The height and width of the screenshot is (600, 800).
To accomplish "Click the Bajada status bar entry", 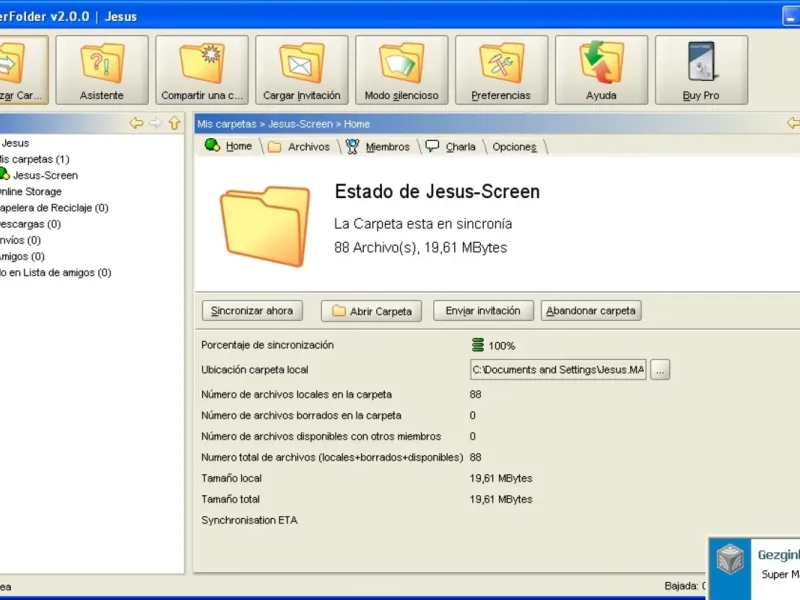I will point(685,586).
